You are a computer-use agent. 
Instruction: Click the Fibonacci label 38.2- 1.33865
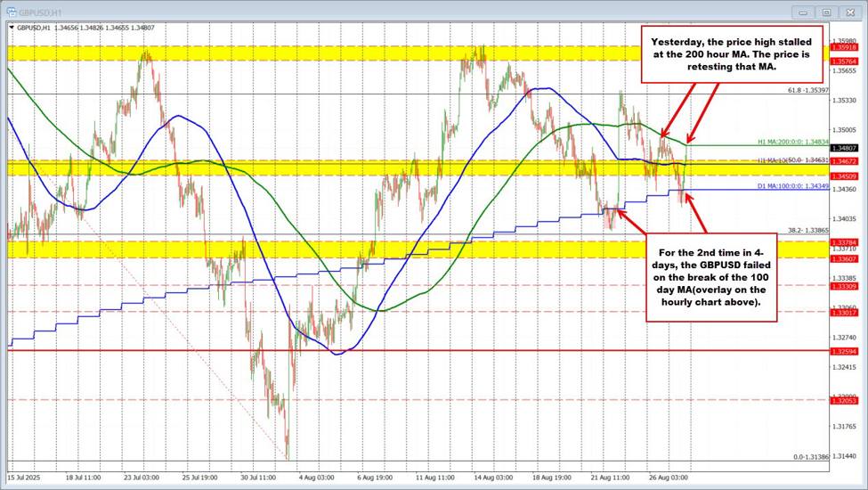pyautogui.click(x=808, y=231)
